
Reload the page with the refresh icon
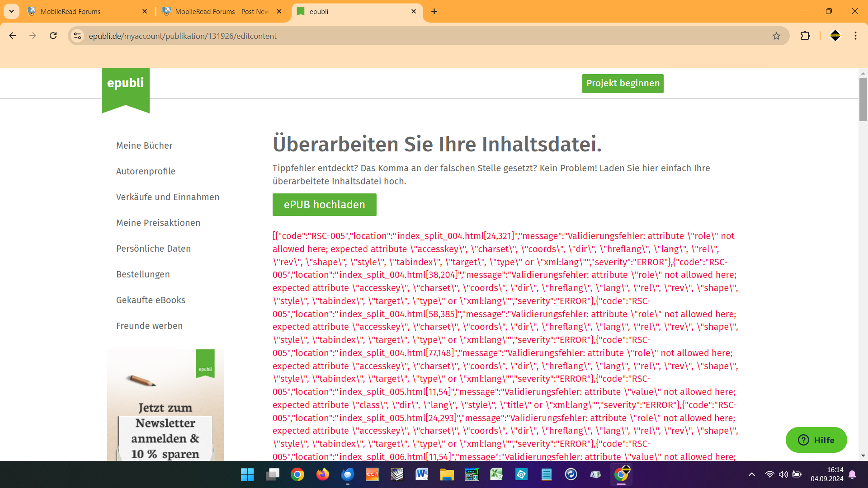(x=53, y=36)
